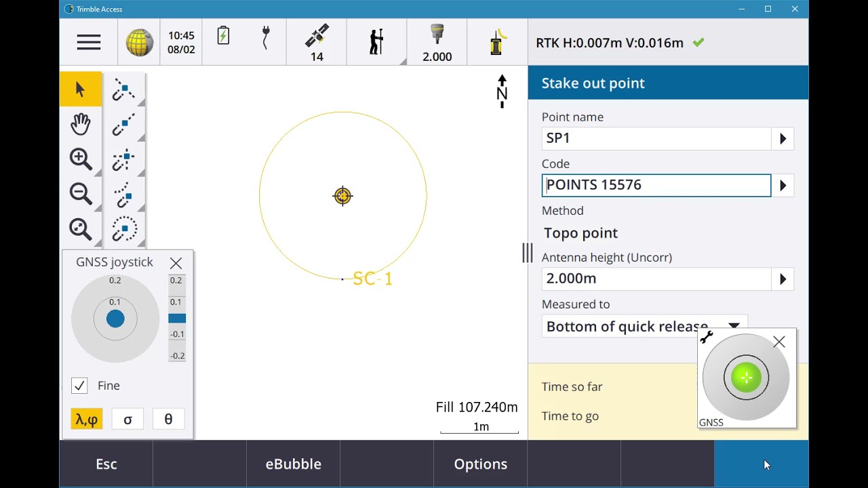This screenshot has height=488, width=868.
Task: Open the Point name arrow menu
Action: tap(783, 139)
